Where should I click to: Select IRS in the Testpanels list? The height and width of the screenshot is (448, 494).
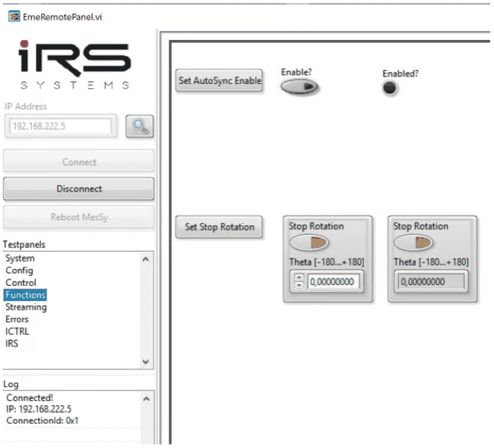tap(11, 344)
